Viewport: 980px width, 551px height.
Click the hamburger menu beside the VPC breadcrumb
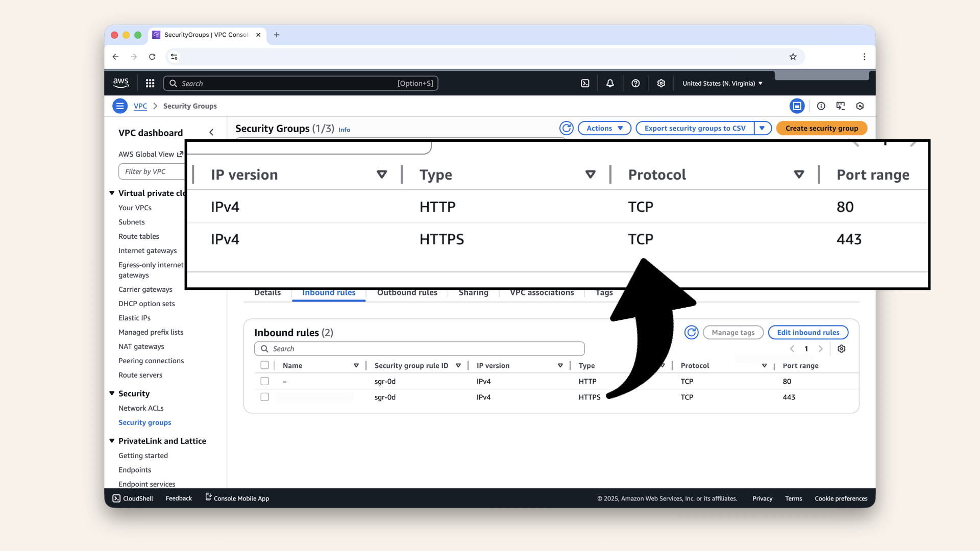120,106
